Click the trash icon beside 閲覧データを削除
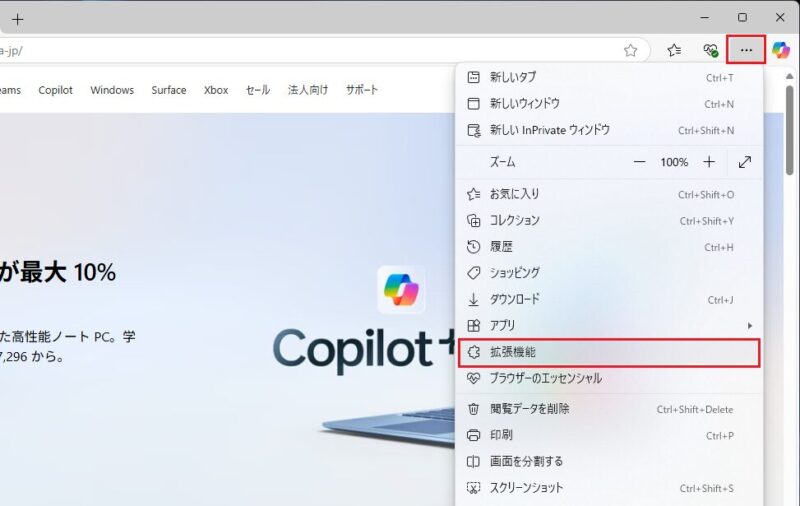 (x=473, y=409)
